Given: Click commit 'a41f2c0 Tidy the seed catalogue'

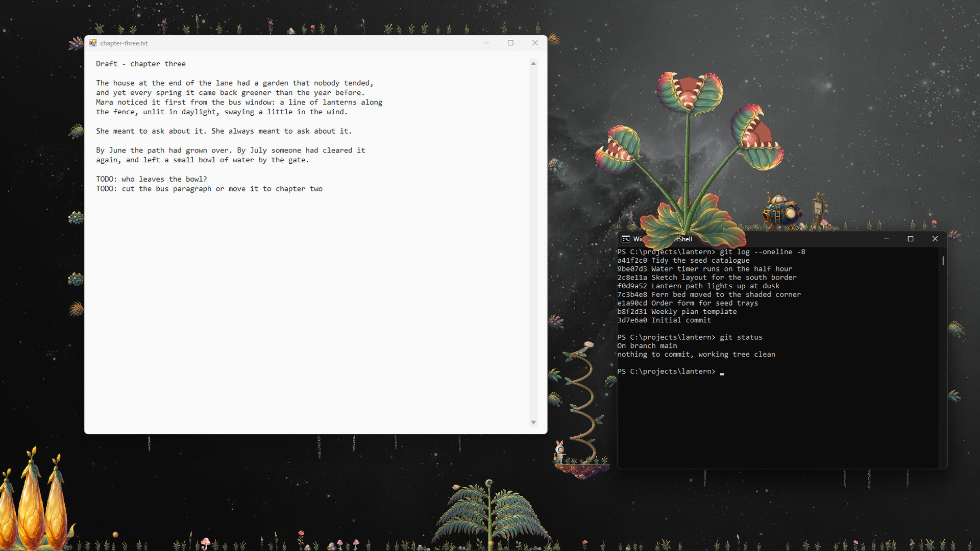Looking at the screenshot, I should point(683,261).
